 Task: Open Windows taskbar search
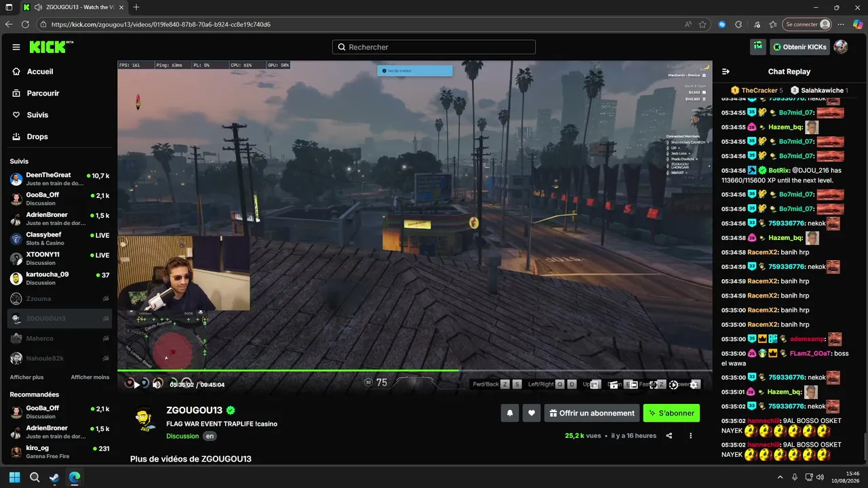click(35, 477)
